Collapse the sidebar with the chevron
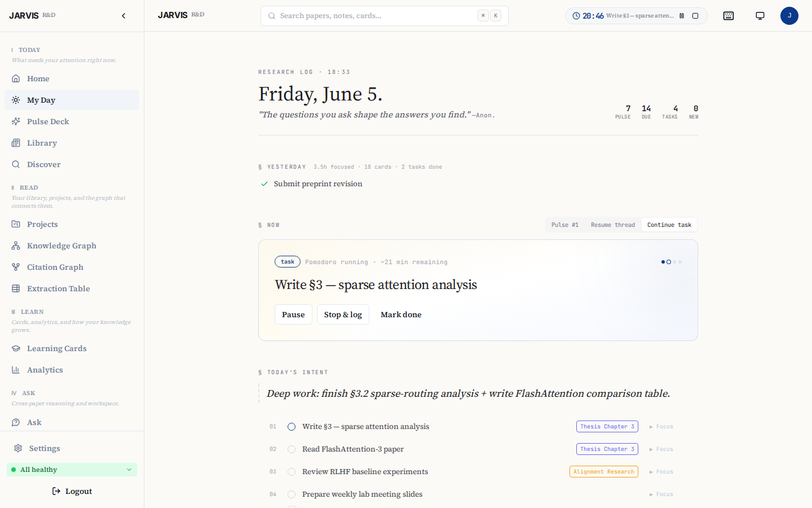 123,16
